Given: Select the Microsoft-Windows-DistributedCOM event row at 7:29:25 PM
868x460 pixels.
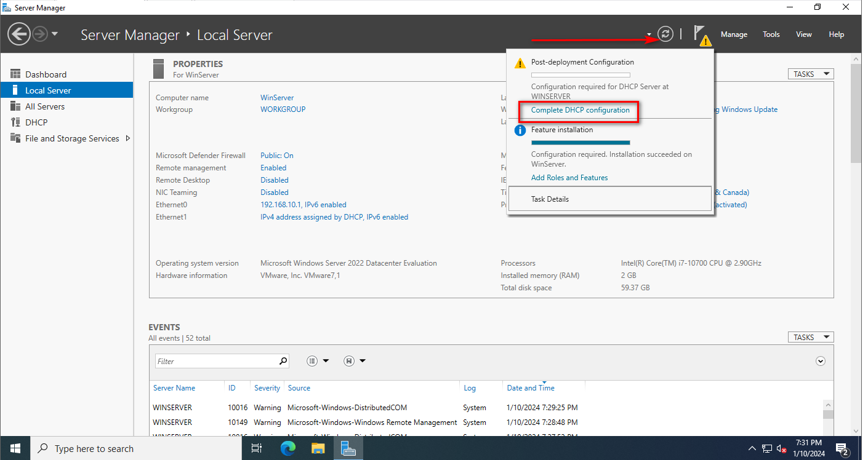Looking at the screenshot, I should pyautogui.click(x=486, y=408).
